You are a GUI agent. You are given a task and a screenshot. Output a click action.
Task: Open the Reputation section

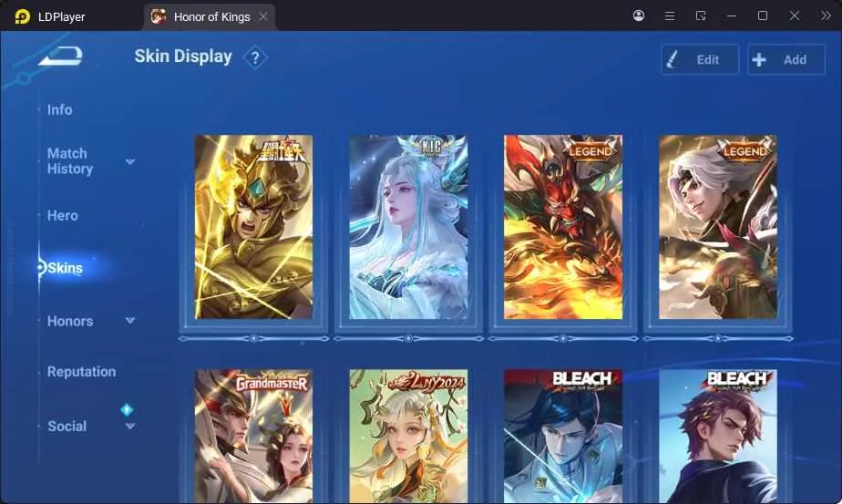[82, 372]
